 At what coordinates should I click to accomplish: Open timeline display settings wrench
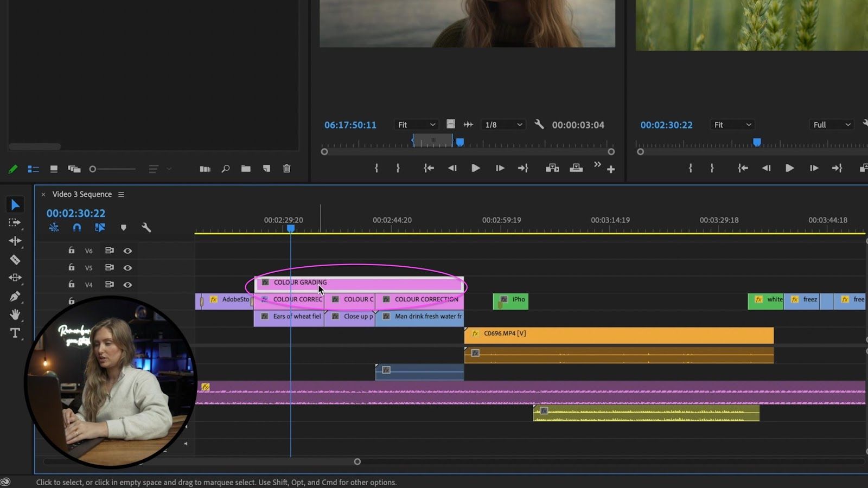(x=146, y=228)
